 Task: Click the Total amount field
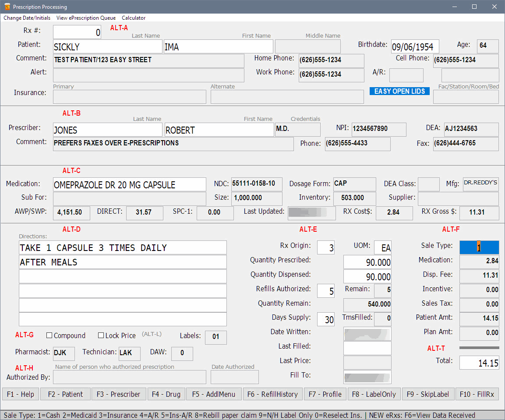(x=479, y=363)
